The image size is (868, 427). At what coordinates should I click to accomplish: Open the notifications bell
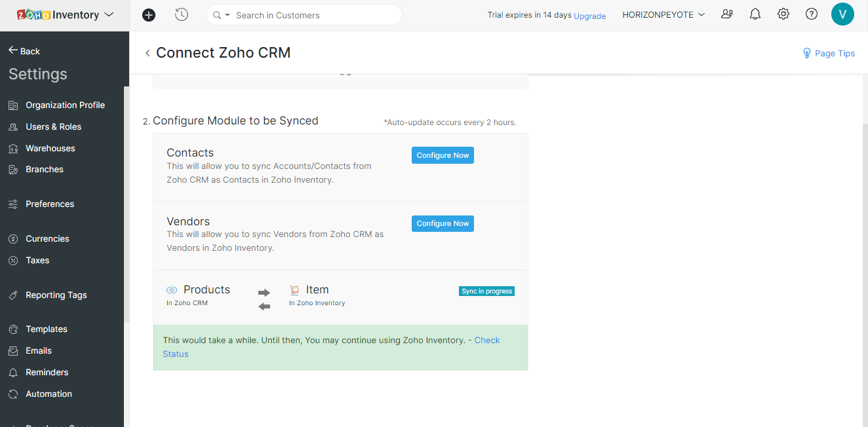[755, 14]
